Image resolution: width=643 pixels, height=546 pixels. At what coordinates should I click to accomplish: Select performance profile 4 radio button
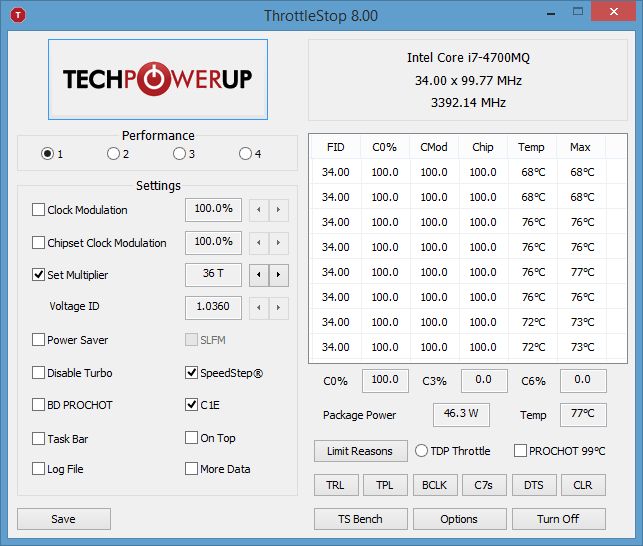pos(245,154)
